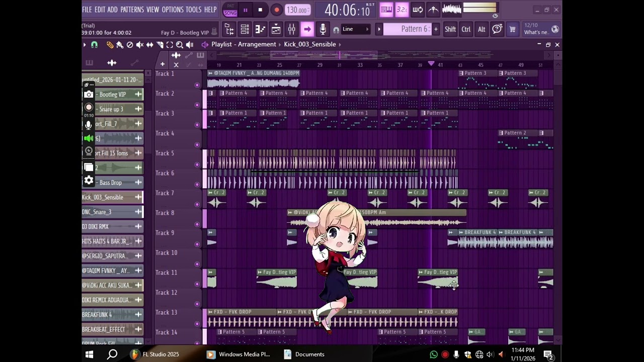Show audio clips in picker panel
This screenshot has height=362, width=644.
[x=112, y=63]
